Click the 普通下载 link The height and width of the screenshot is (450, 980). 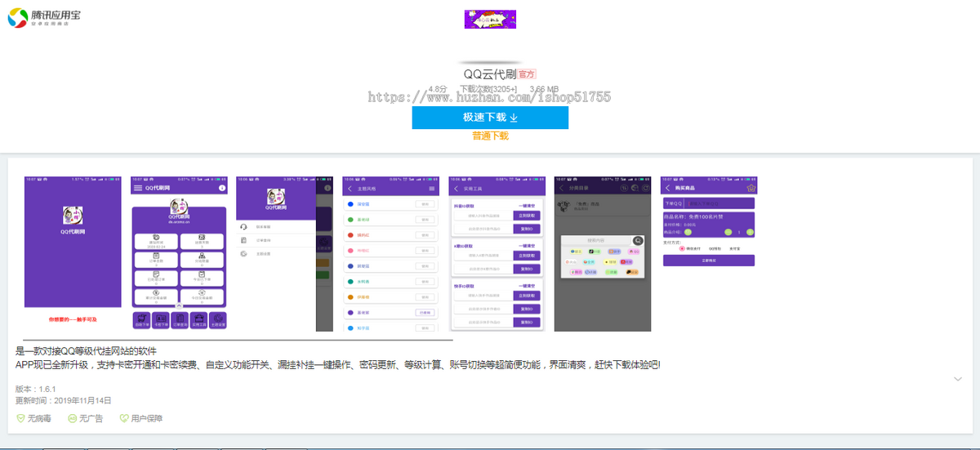[x=490, y=136]
